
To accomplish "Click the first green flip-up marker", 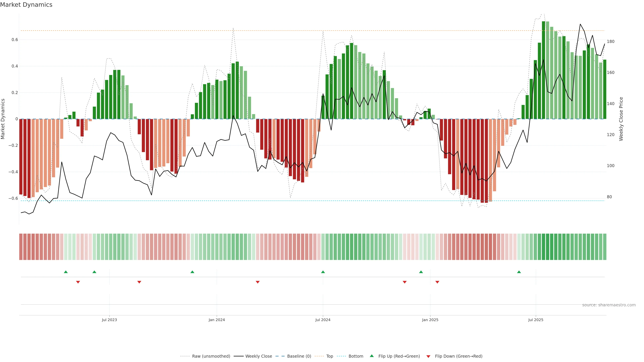I will (66, 272).
